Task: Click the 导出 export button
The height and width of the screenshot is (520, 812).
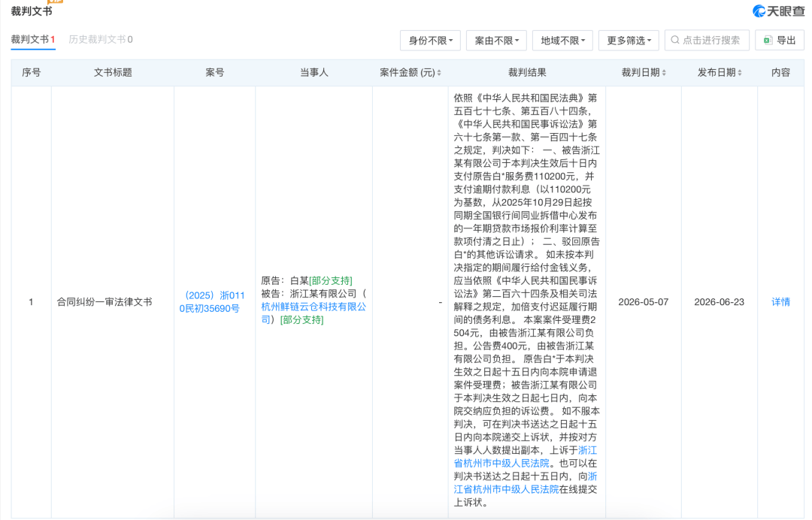Action: tap(780, 41)
